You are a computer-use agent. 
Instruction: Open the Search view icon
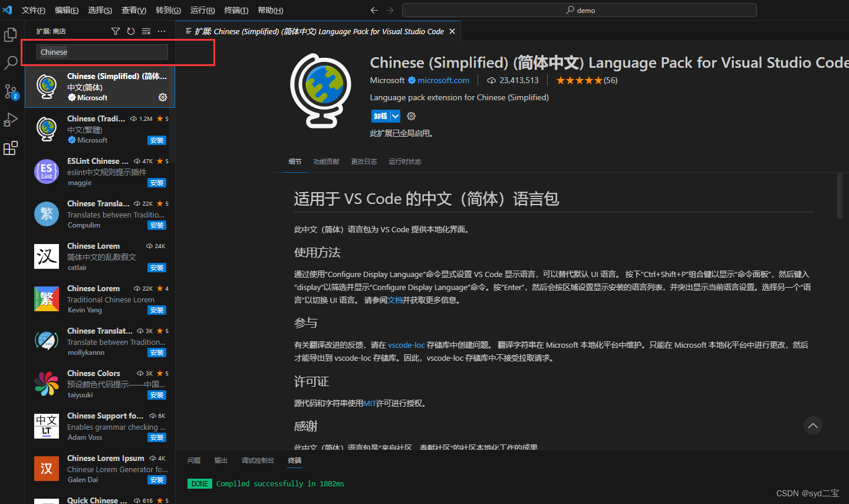[10, 63]
